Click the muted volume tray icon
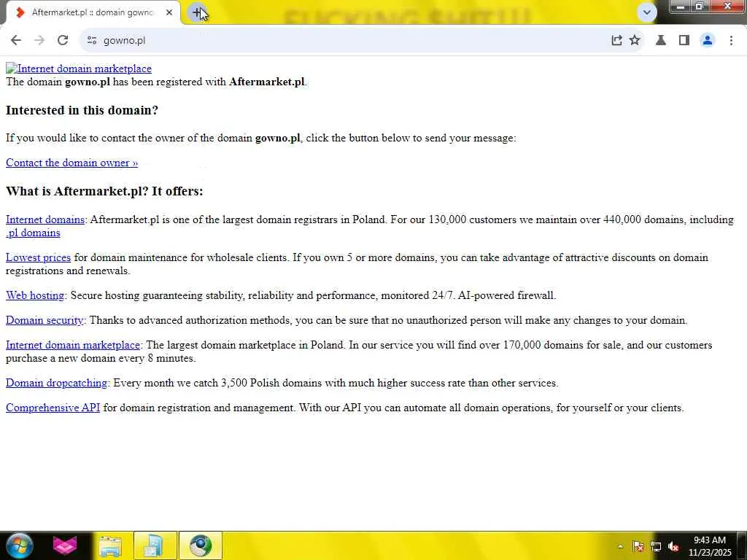This screenshot has width=747, height=560. (673, 547)
